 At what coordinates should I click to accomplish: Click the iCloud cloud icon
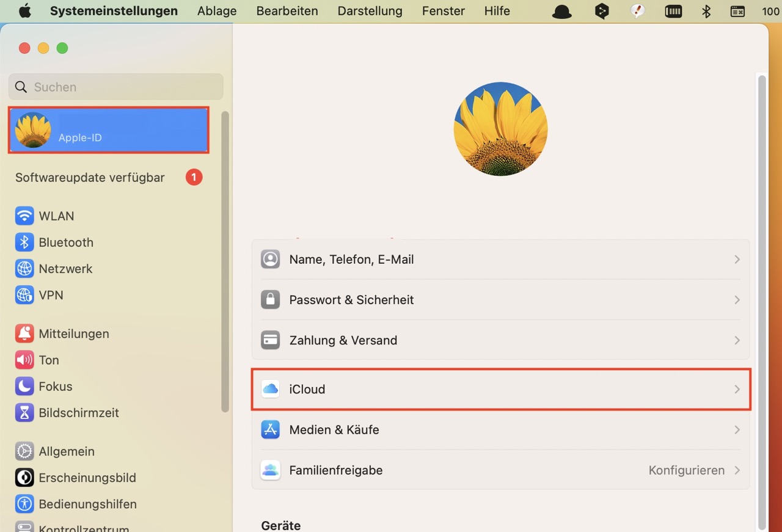[x=271, y=389]
